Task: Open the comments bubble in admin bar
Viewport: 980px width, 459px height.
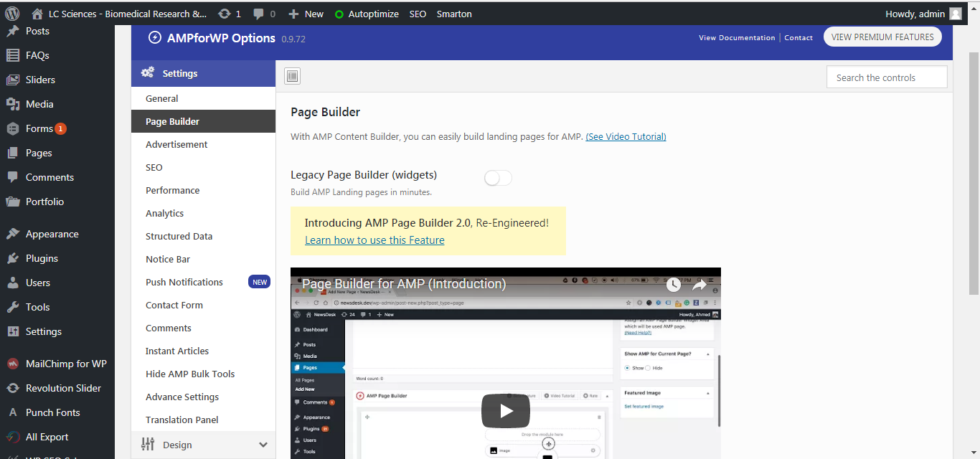Action: click(x=258, y=14)
